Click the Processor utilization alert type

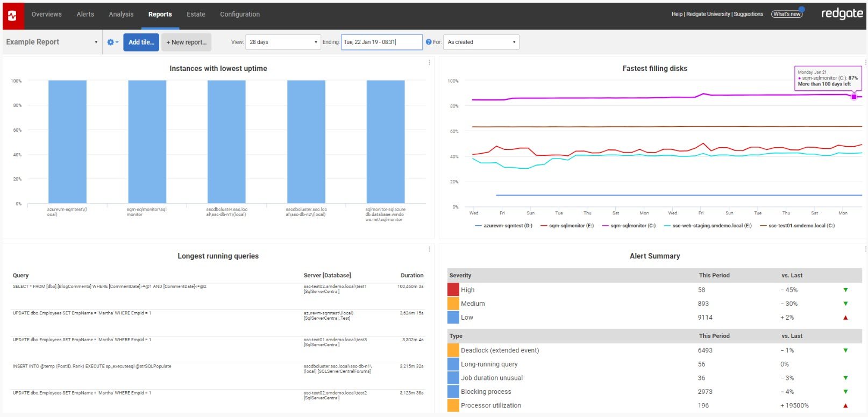tap(490, 406)
